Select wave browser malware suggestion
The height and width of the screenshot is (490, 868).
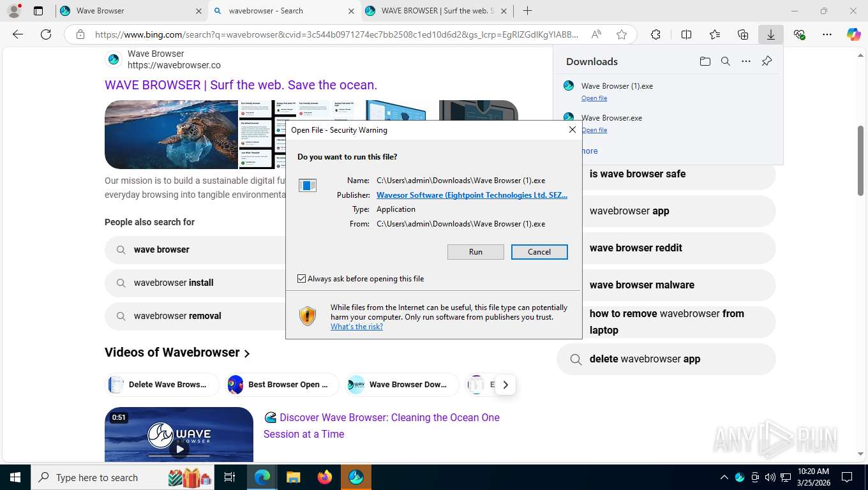pos(666,285)
